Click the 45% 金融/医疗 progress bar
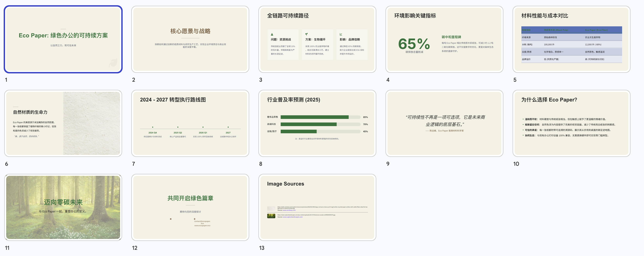Viewport: 644px width, 256px height. pos(299,131)
